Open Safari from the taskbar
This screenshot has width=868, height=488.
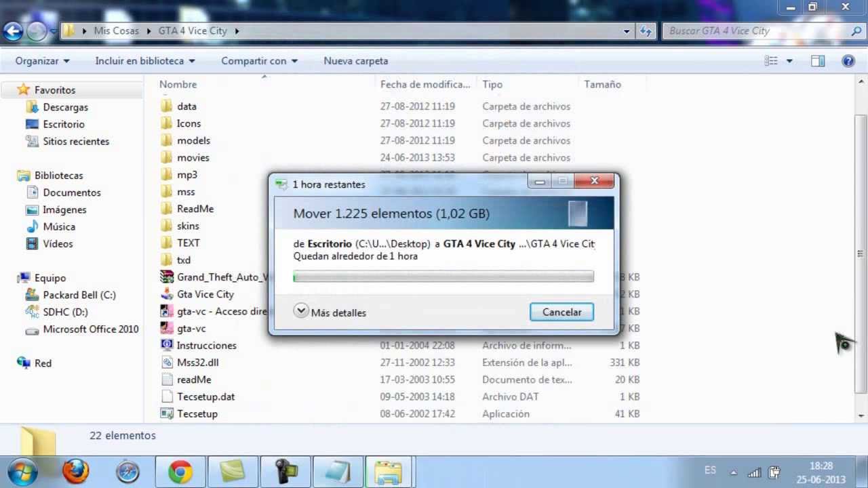(127, 471)
